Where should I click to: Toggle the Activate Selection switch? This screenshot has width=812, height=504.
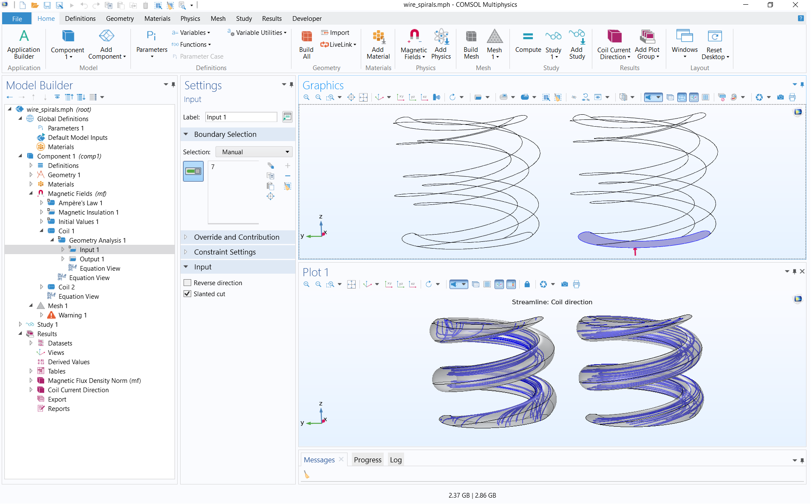pyautogui.click(x=193, y=171)
